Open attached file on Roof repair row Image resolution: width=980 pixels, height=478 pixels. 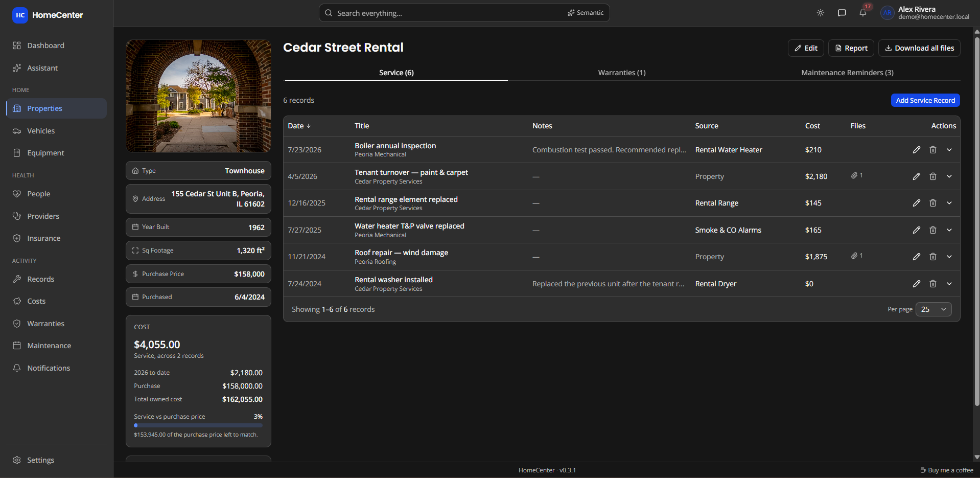pos(857,256)
